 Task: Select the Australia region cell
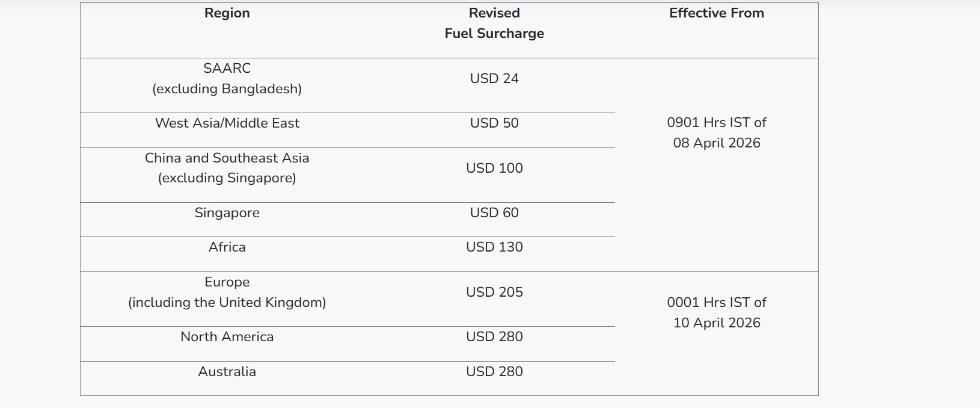point(227,372)
